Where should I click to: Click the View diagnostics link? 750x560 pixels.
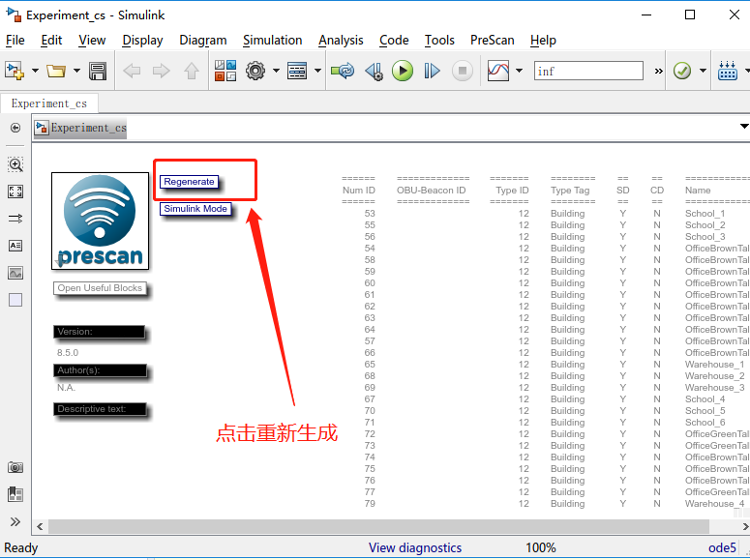click(415, 548)
